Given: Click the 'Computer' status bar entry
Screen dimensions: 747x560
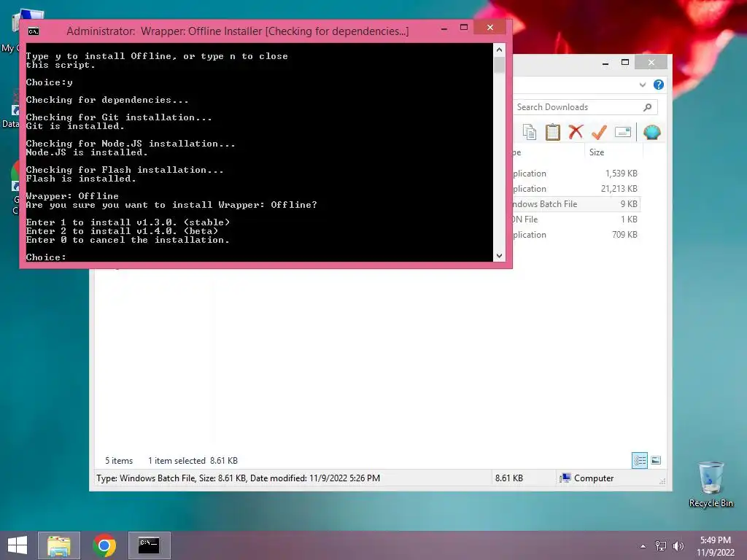Looking at the screenshot, I should [587, 478].
